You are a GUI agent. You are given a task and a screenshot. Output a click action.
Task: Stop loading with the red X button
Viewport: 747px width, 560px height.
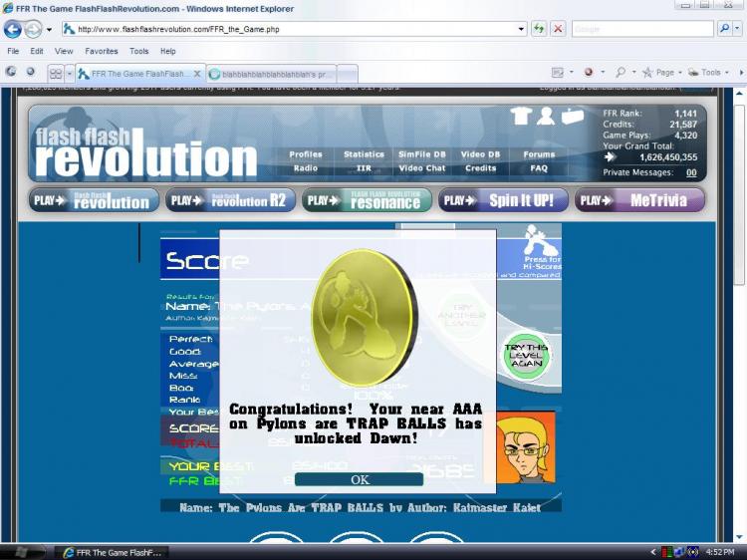click(558, 29)
